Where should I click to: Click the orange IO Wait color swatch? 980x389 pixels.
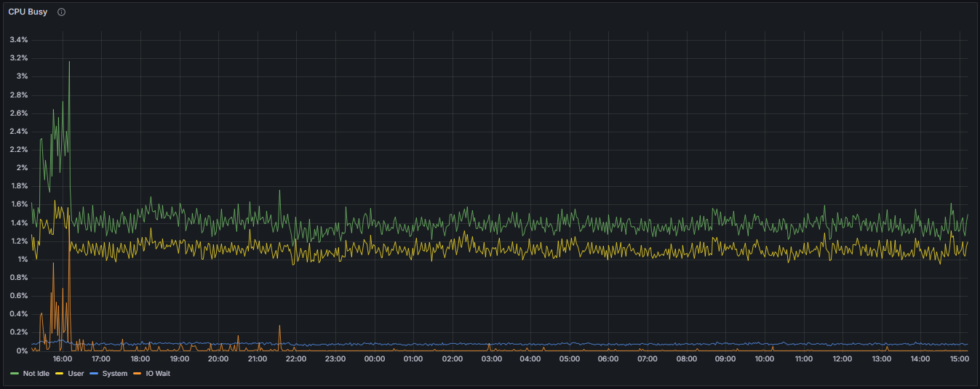[x=136, y=374]
